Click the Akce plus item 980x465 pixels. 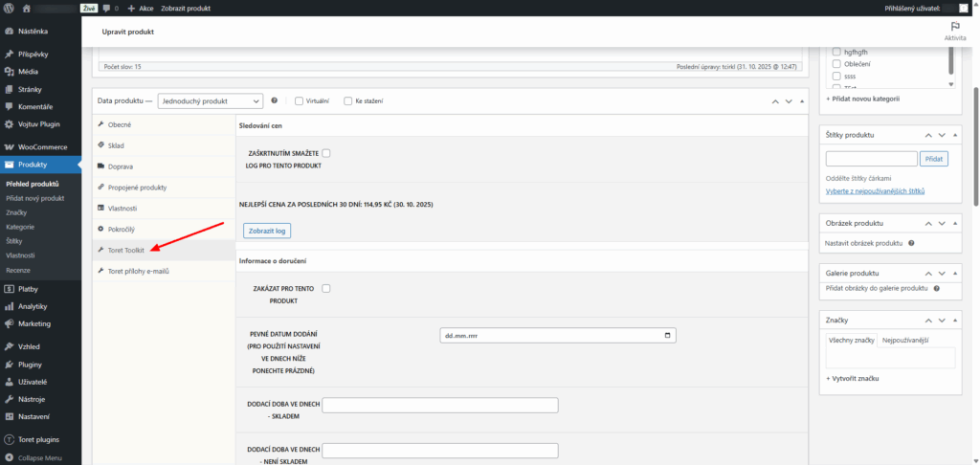coord(141,9)
